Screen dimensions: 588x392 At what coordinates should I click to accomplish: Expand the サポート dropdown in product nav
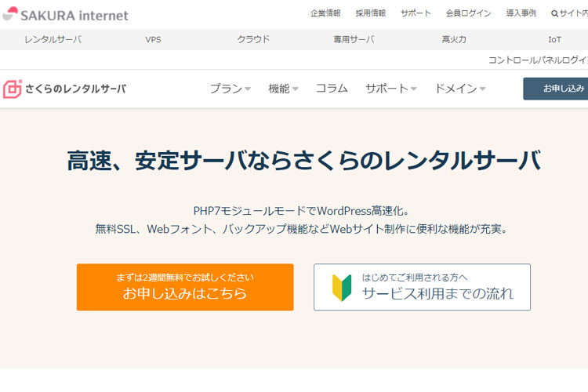pos(390,89)
